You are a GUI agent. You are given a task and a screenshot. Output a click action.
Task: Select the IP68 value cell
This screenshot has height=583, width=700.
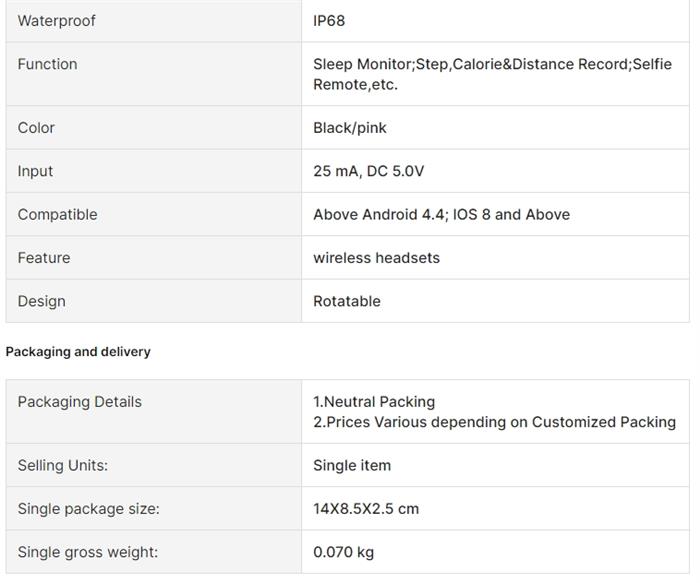(x=329, y=21)
